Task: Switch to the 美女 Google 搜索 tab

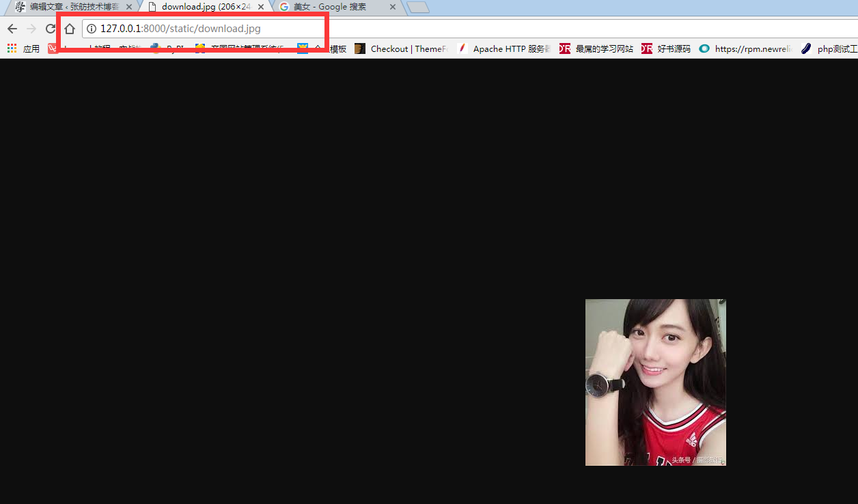Action: click(331, 7)
